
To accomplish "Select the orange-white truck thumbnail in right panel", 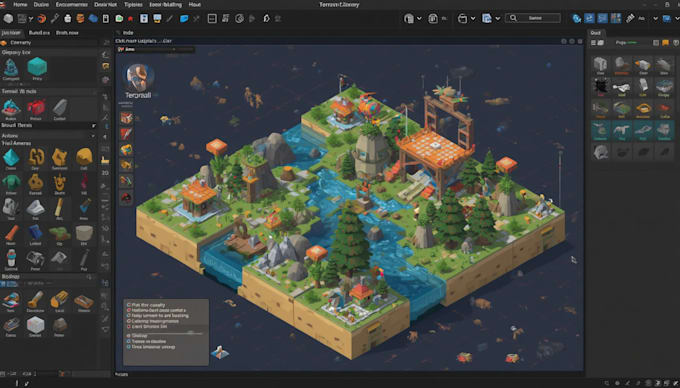I will pyautogui.click(x=643, y=65).
